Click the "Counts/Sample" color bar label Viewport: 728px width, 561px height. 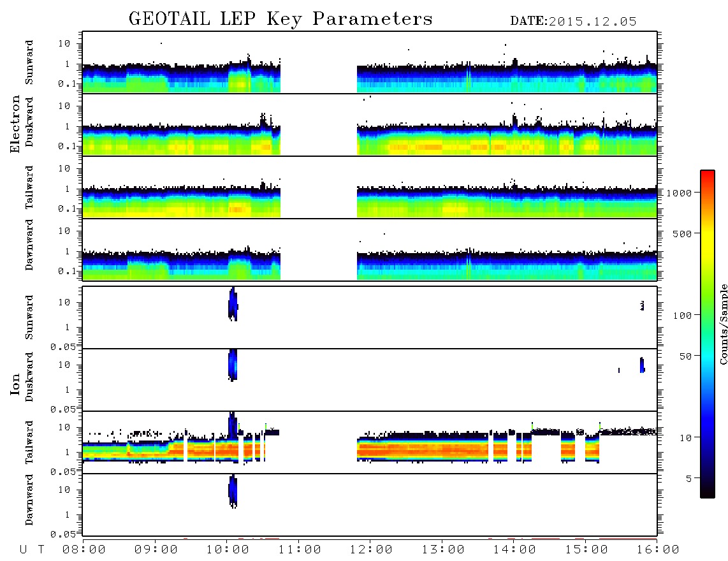[723, 324]
